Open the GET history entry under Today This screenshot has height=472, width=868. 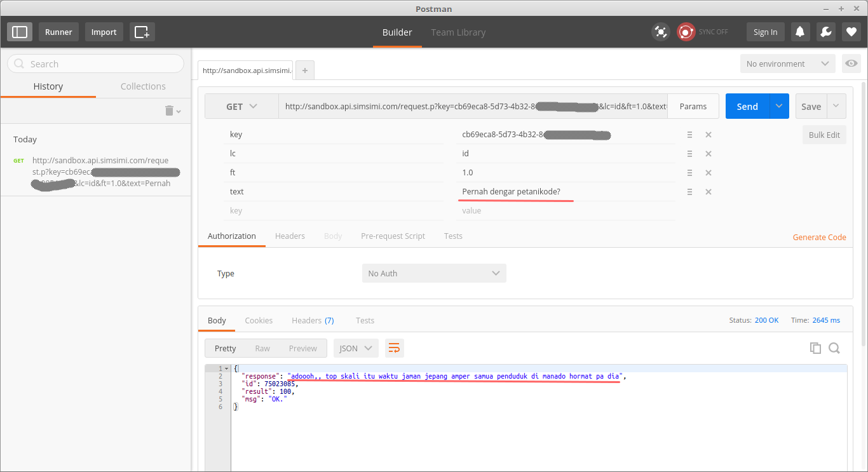tap(95, 172)
